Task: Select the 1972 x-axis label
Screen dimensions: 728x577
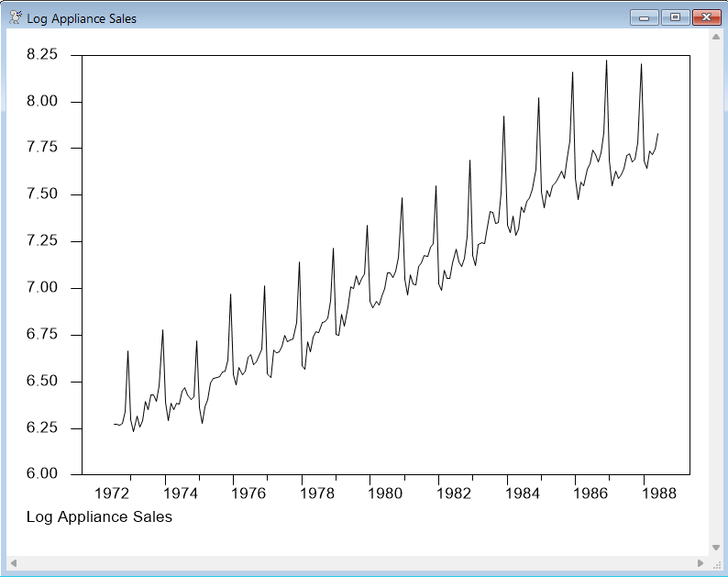Action: [x=114, y=494]
